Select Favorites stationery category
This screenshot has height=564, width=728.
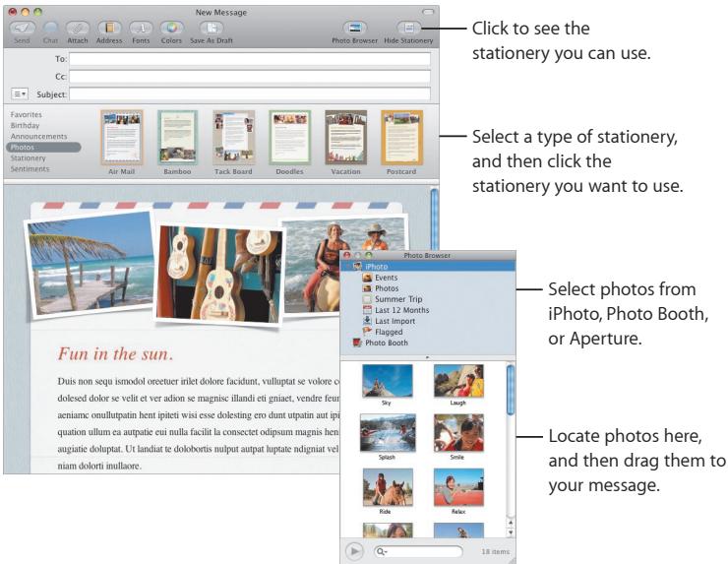[26, 114]
